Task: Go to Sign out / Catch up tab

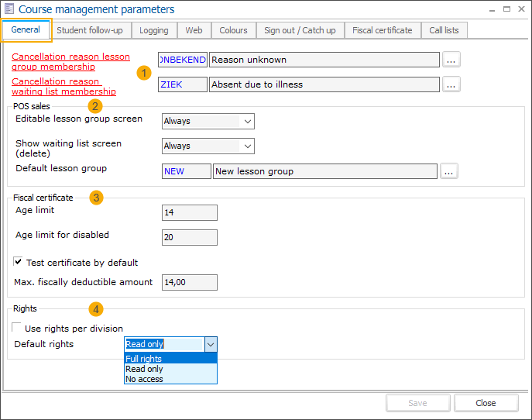Action: (300, 30)
